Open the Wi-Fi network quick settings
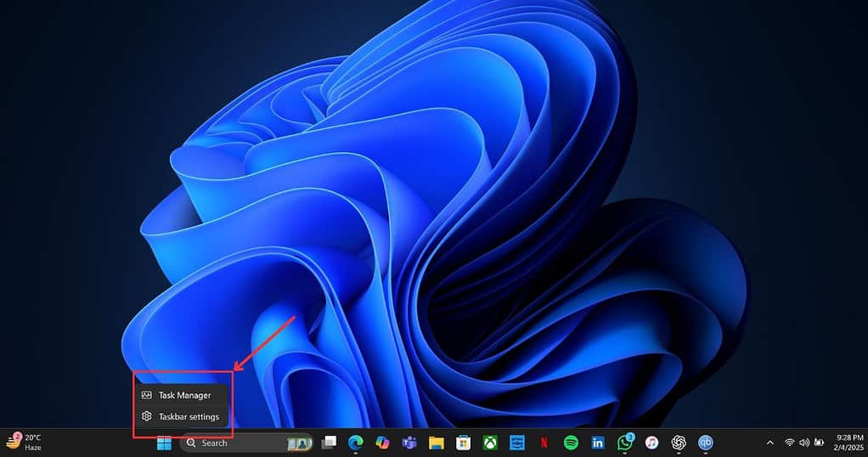 (789, 443)
